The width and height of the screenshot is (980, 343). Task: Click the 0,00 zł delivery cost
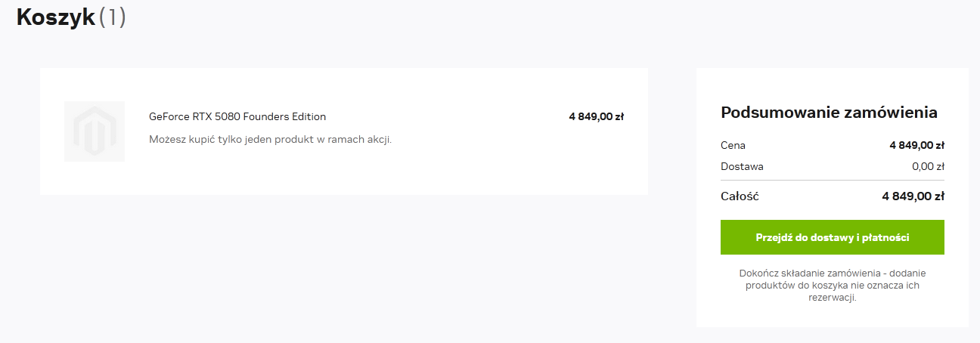pos(928,166)
